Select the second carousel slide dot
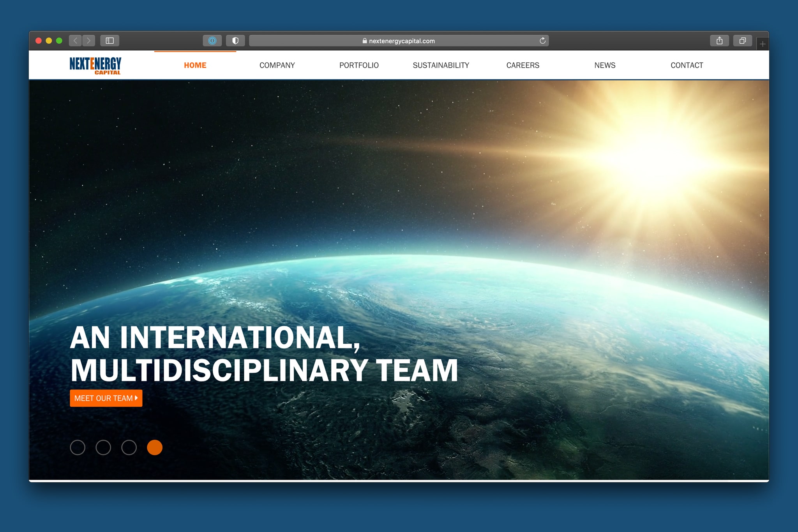 tap(103, 447)
